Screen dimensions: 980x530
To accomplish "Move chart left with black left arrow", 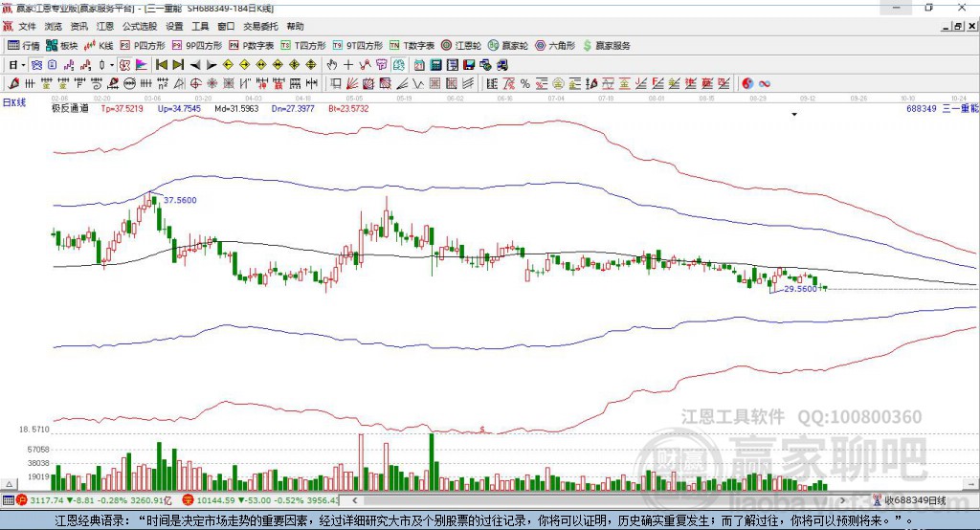I will coord(195,65).
